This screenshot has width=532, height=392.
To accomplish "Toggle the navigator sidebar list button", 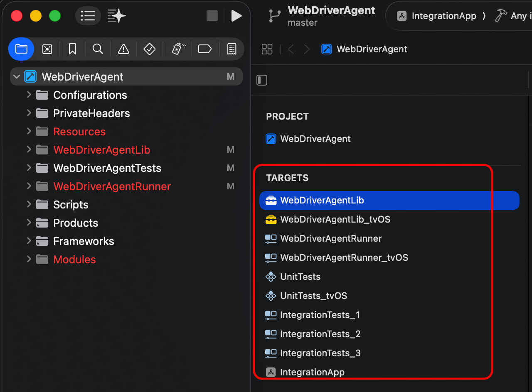I will (x=88, y=16).
